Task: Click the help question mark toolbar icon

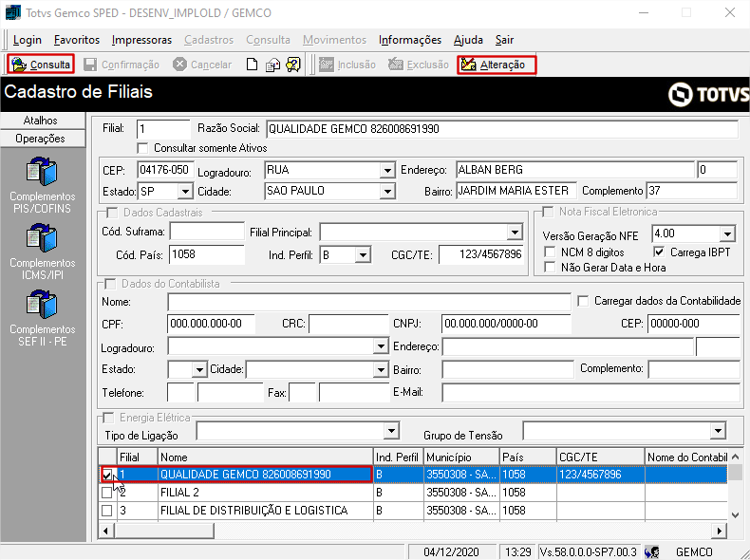Action: [293, 65]
